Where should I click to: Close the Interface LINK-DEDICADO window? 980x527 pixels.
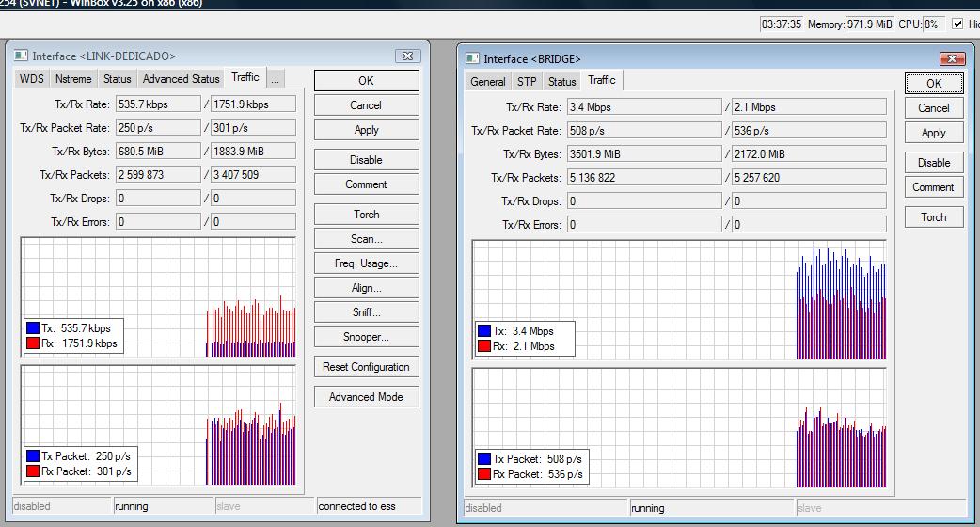pos(407,56)
